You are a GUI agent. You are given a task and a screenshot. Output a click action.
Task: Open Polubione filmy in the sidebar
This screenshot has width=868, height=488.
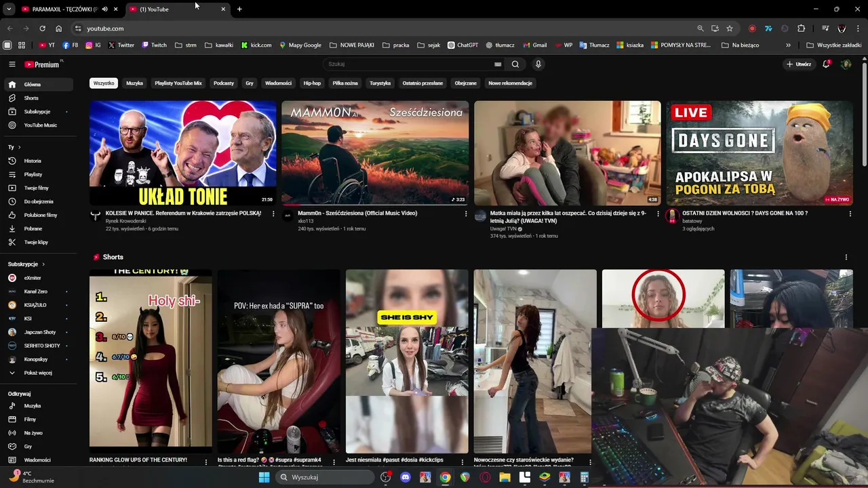tap(37, 215)
